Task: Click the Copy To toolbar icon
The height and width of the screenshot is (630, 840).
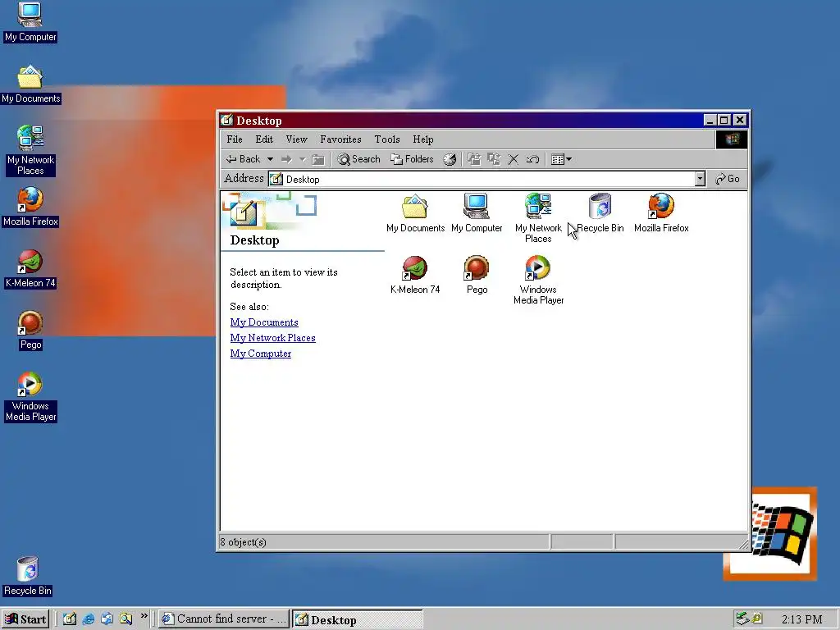Action: coord(493,159)
